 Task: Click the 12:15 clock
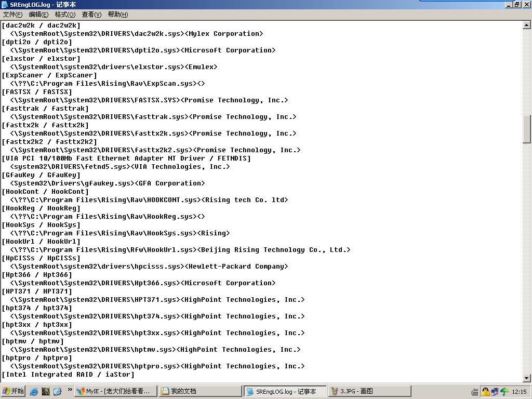click(519, 392)
